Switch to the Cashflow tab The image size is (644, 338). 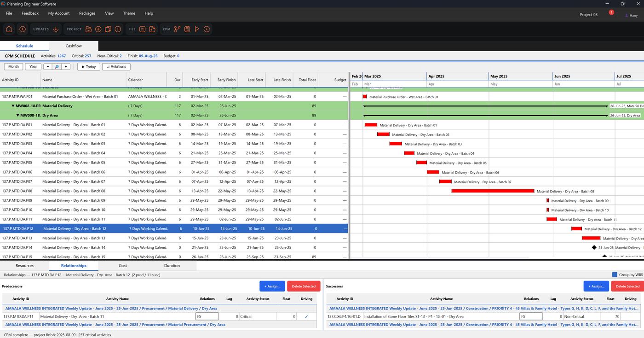tap(74, 46)
